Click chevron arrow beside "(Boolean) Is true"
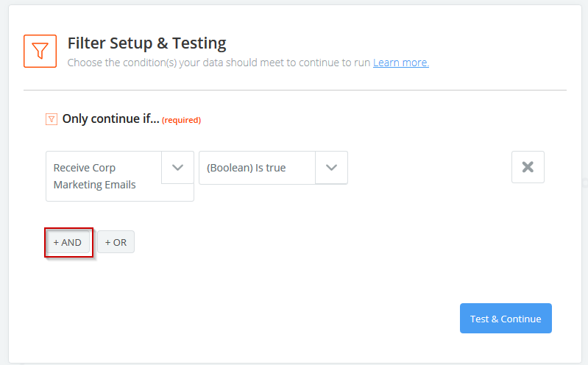 click(x=331, y=168)
